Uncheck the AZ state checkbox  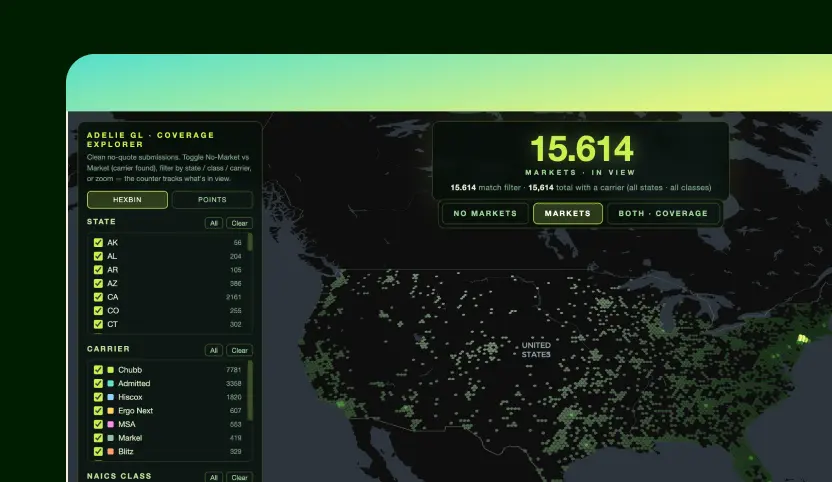click(x=98, y=283)
